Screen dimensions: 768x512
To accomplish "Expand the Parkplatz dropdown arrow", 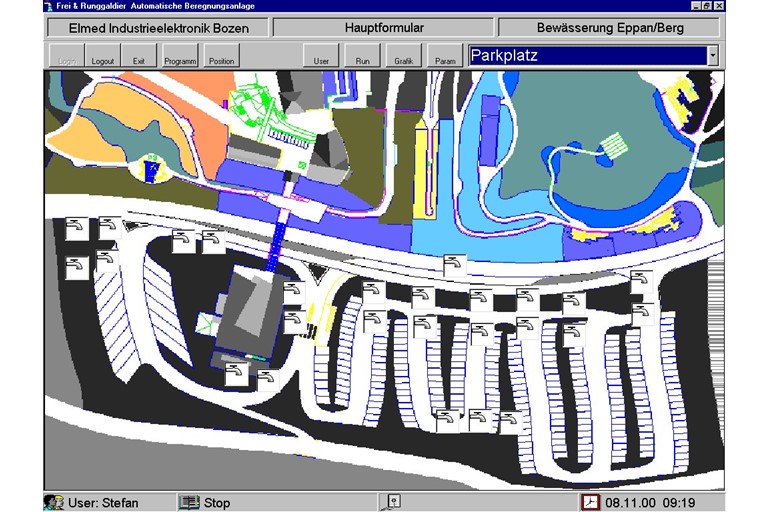I will pyautogui.click(x=712, y=56).
